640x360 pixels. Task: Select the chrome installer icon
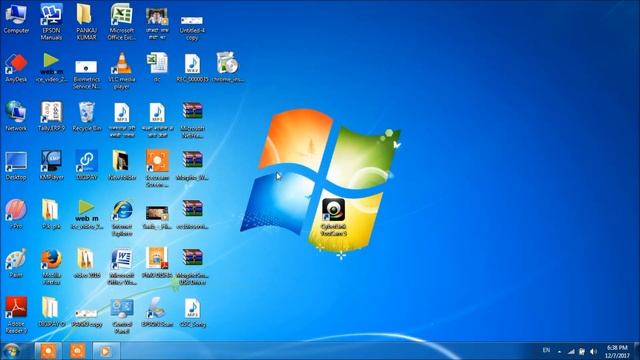pos(227,67)
